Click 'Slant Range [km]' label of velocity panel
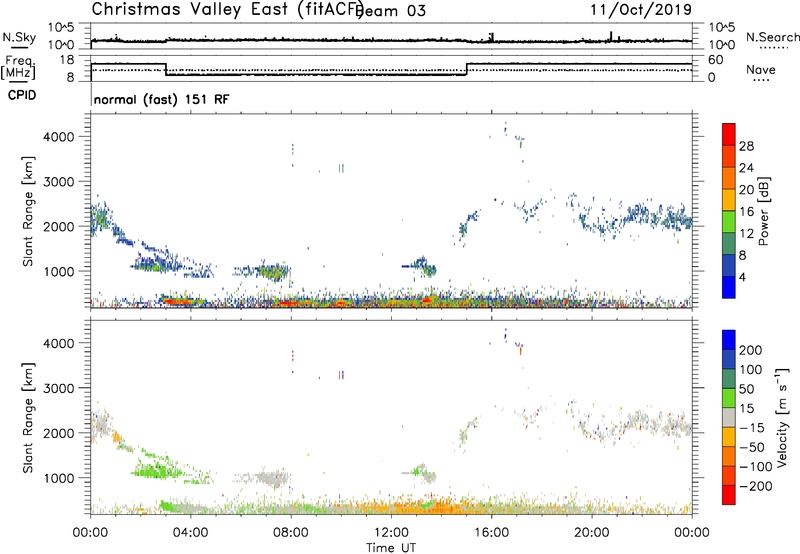Image resolution: width=800 pixels, height=554 pixels. [28, 417]
